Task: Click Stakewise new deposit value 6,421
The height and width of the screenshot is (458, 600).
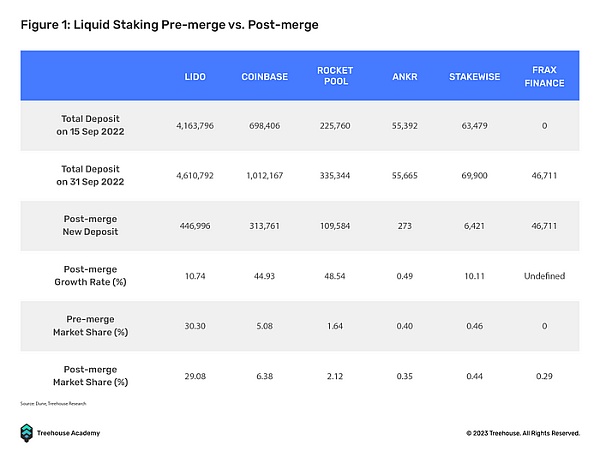Action: 474,226
